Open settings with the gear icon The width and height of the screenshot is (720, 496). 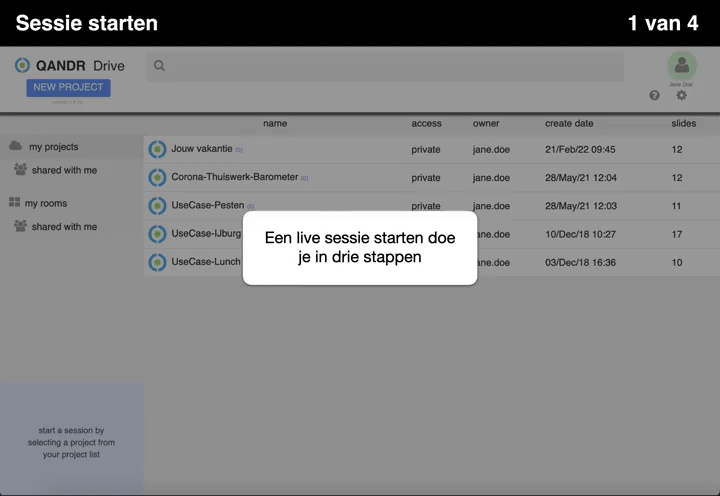[681, 95]
